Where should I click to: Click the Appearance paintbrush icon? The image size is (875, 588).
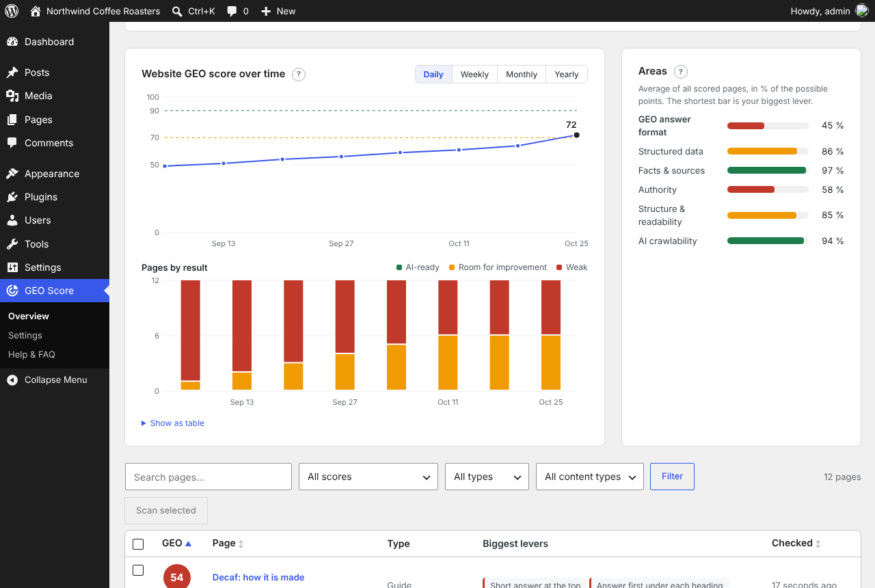(12, 174)
